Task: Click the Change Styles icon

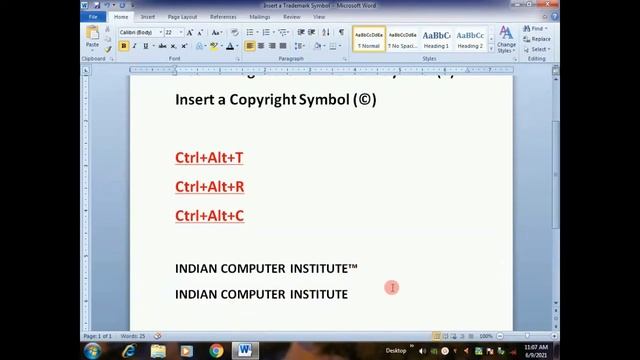Action: (x=506, y=40)
